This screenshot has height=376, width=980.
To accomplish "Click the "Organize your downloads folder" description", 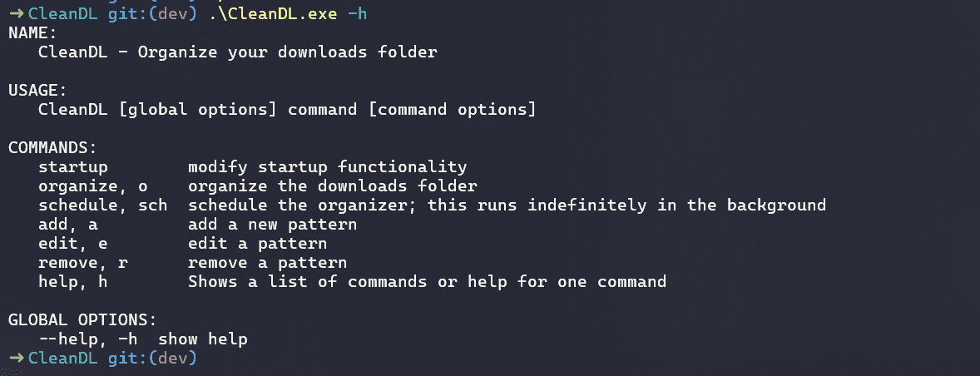I will pos(287,52).
